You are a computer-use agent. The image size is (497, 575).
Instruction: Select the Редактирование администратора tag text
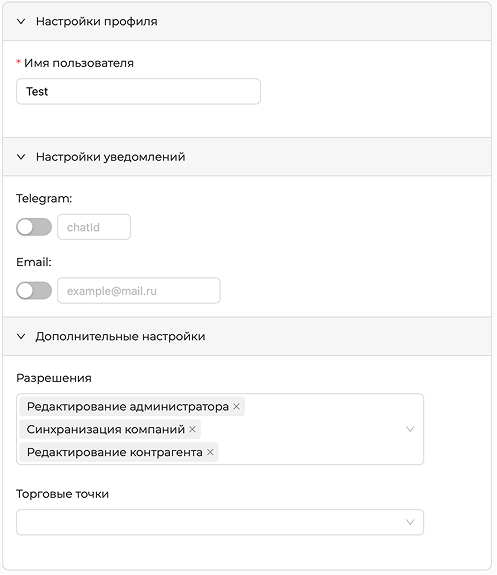pos(128,406)
